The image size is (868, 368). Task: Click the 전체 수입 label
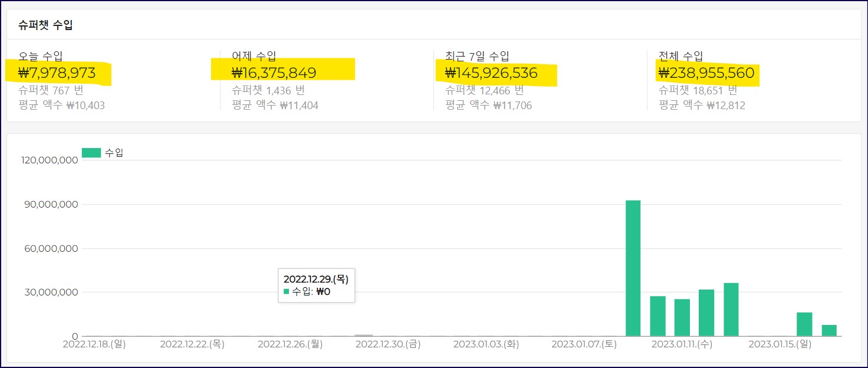click(x=681, y=56)
